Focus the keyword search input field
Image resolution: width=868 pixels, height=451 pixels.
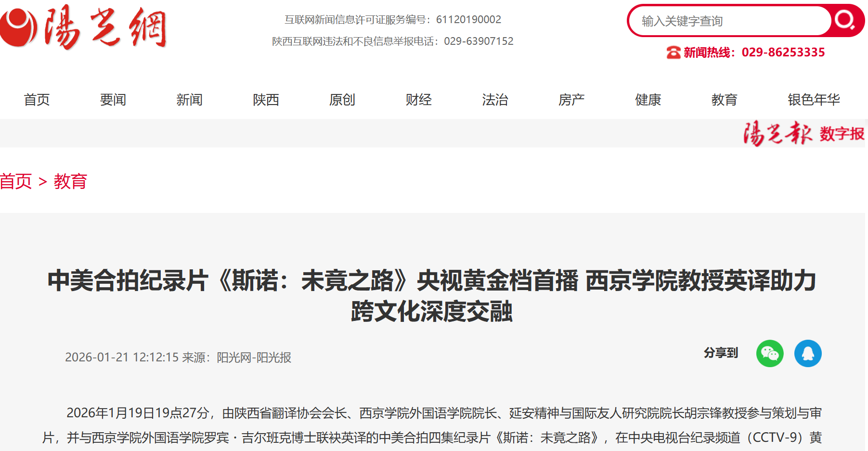coord(729,21)
